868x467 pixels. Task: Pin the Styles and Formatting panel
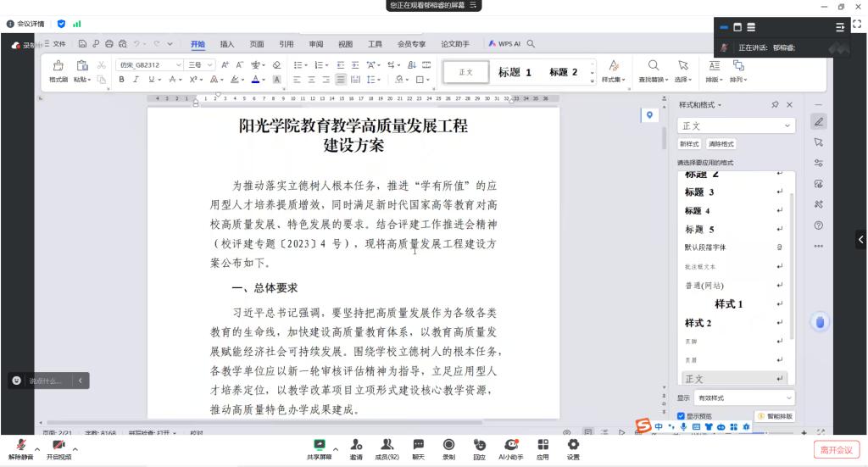click(775, 105)
